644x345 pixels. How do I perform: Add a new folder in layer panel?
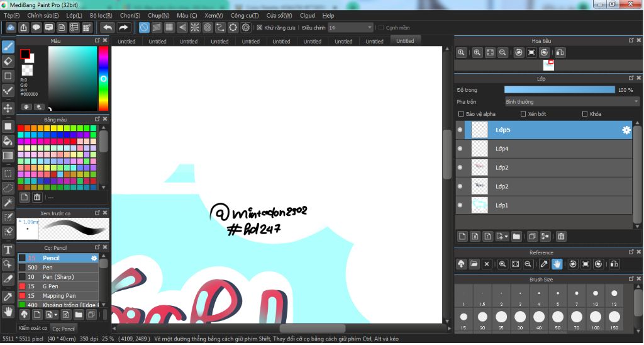(x=516, y=236)
